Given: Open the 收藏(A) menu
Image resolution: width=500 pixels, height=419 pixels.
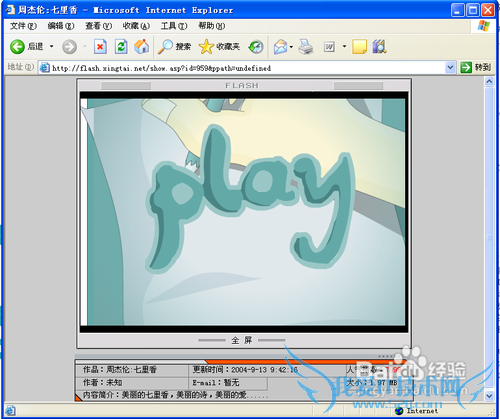Looking at the screenshot, I should tap(136, 26).
